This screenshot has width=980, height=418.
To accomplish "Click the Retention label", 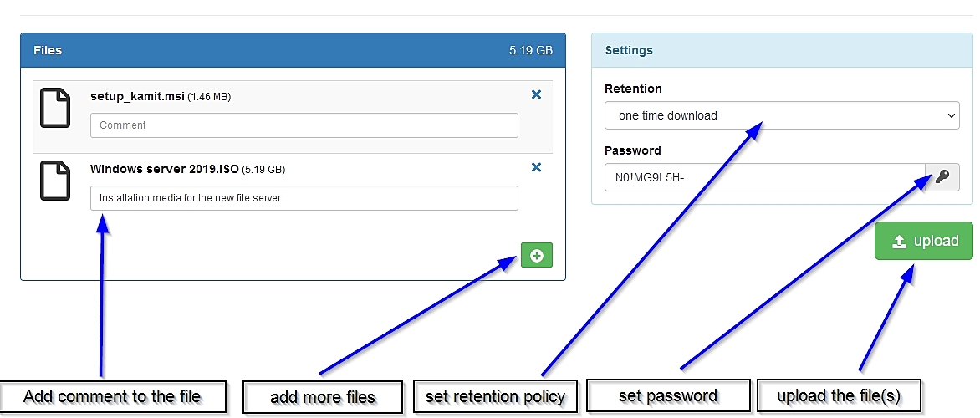I will tap(633, 89).
